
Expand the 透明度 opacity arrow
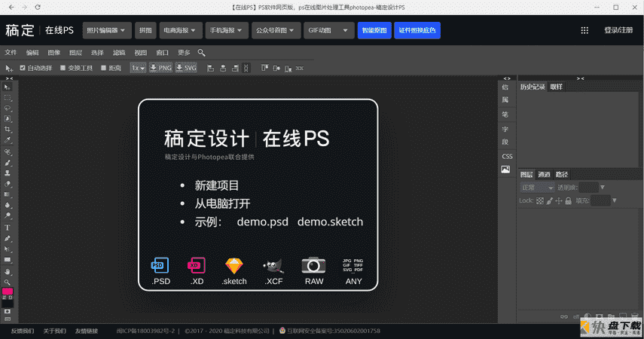(x=603, y=188)
